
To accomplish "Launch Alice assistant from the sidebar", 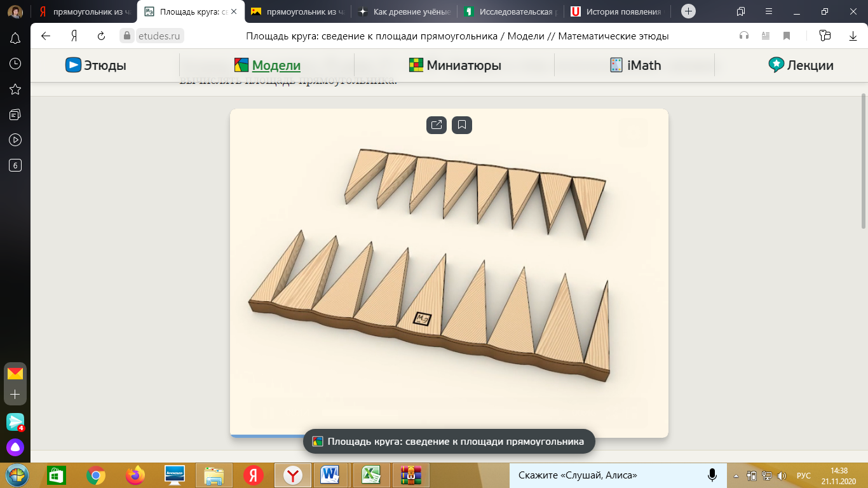I will click(x=15, y=447).
